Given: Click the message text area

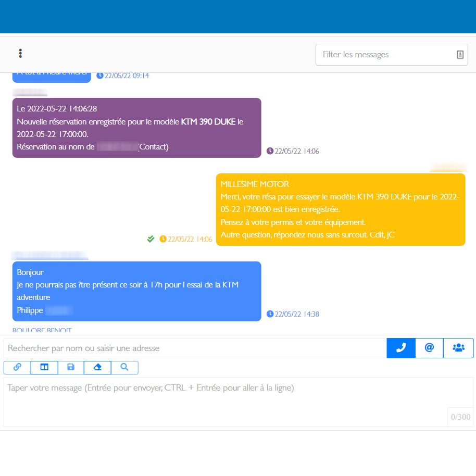Looking at the screenshot, I should click(x=239, y=402).
